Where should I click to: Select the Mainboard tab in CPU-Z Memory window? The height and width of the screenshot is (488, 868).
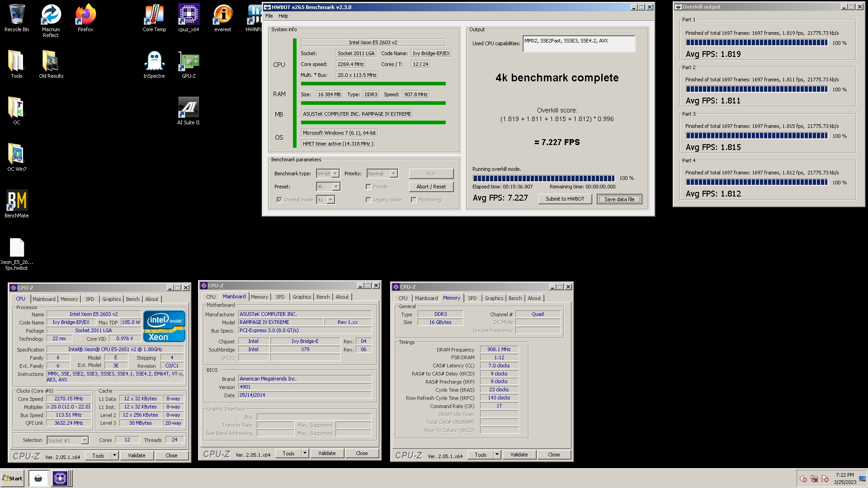tap(426, 298)
